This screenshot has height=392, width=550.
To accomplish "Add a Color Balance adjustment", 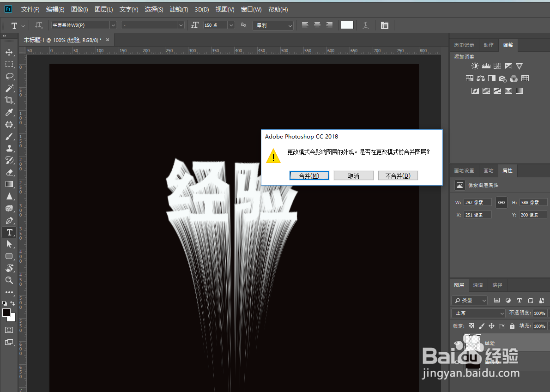I will 481,78.
